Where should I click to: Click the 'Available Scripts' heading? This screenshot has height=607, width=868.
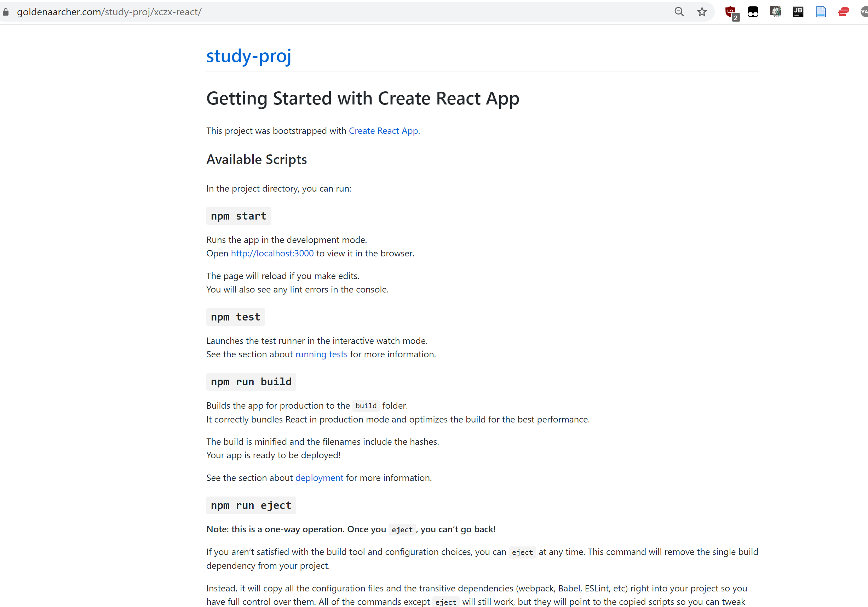tap(257, 160)
